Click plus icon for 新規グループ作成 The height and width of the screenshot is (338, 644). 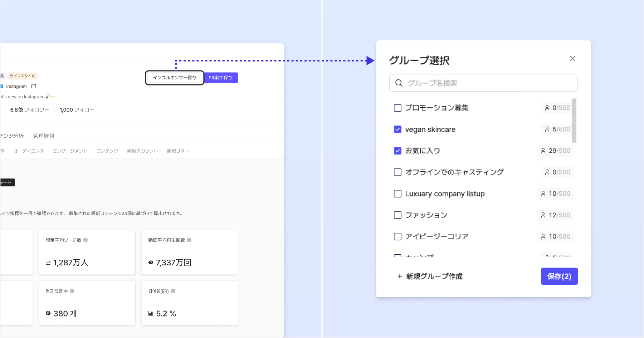(x=400, y=276)
